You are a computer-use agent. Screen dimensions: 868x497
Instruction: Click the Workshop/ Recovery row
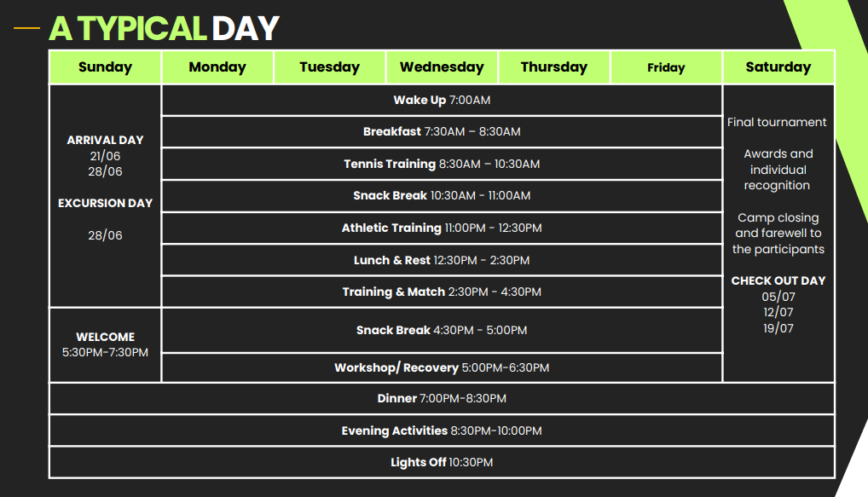click(x=442, y=367)
